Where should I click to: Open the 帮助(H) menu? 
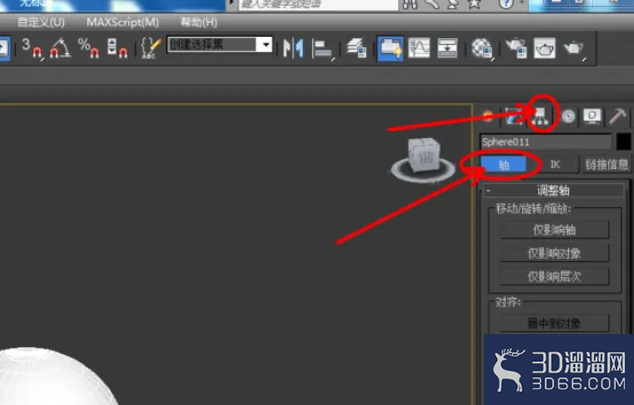click(199, 22)
